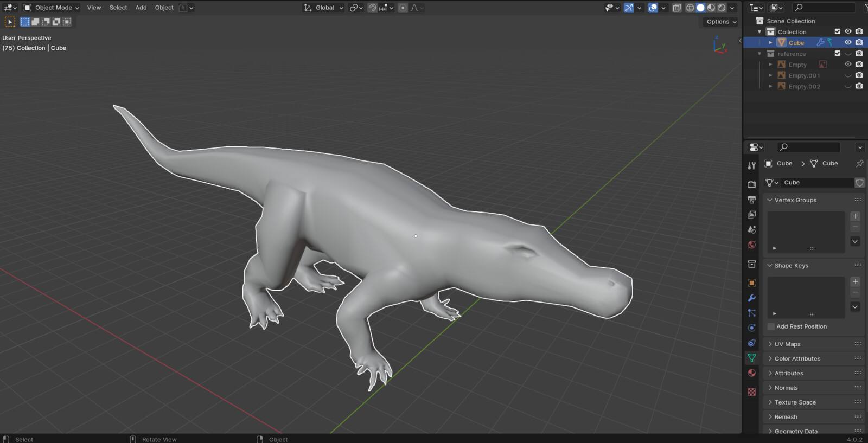Open the Object menu
This screenshot has width=868, height=443.
tap(164, 8)
